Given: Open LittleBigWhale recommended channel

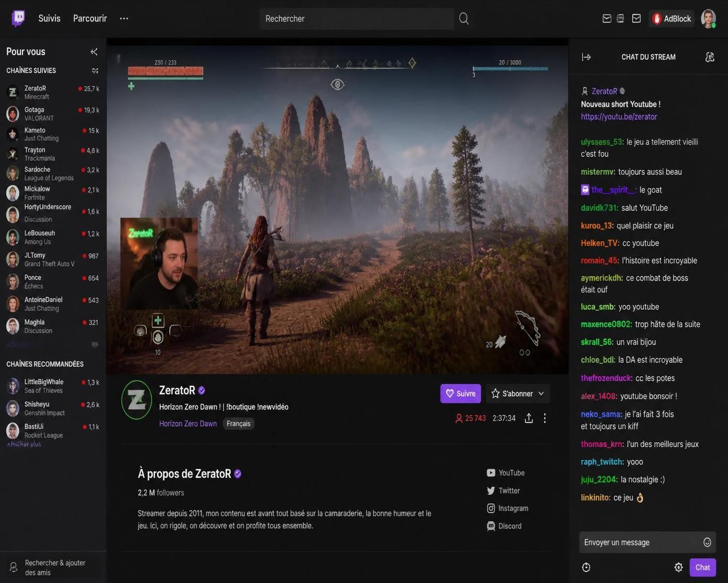Looking at the screenshot, I should (x=52, y=386).
